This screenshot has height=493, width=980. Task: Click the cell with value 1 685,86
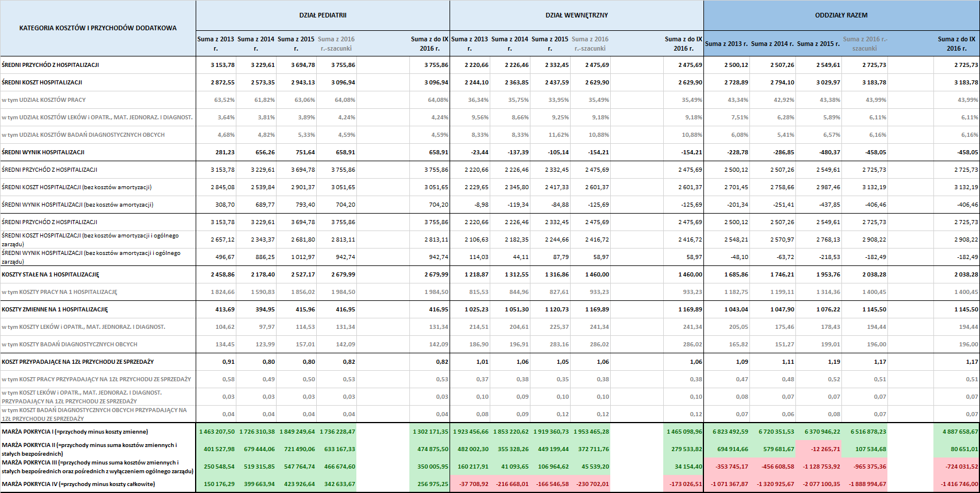click(727, 275)
